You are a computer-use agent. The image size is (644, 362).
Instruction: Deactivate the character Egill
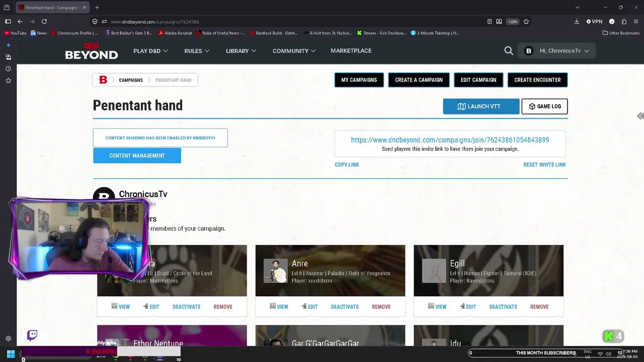(503, 307)
